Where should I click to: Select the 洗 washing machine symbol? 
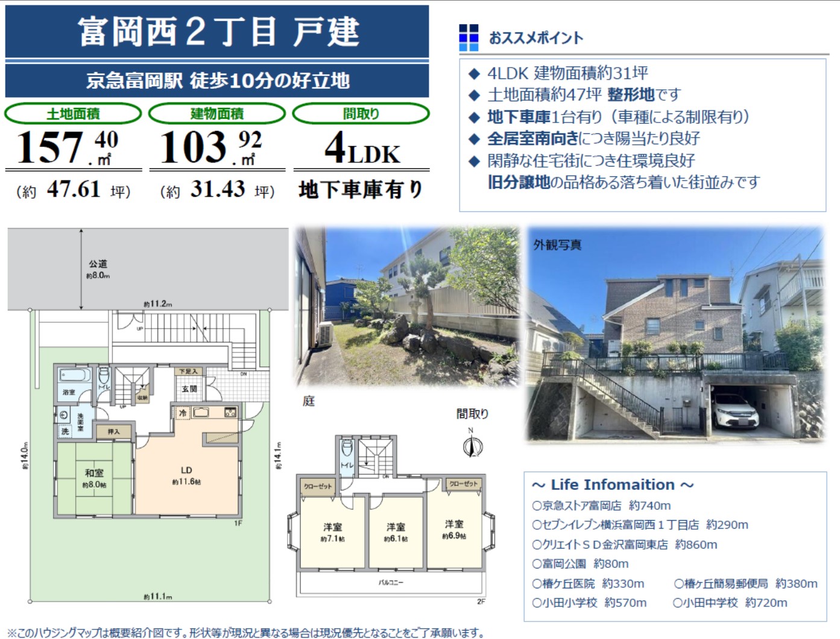click(65, 431)
